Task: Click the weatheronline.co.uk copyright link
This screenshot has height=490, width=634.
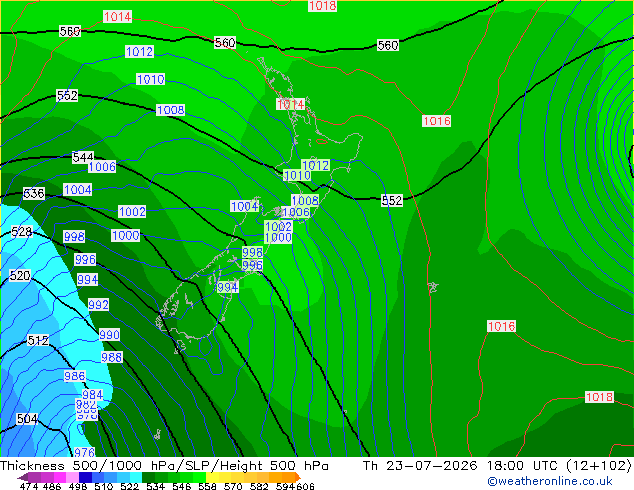Action: point(550,481)
